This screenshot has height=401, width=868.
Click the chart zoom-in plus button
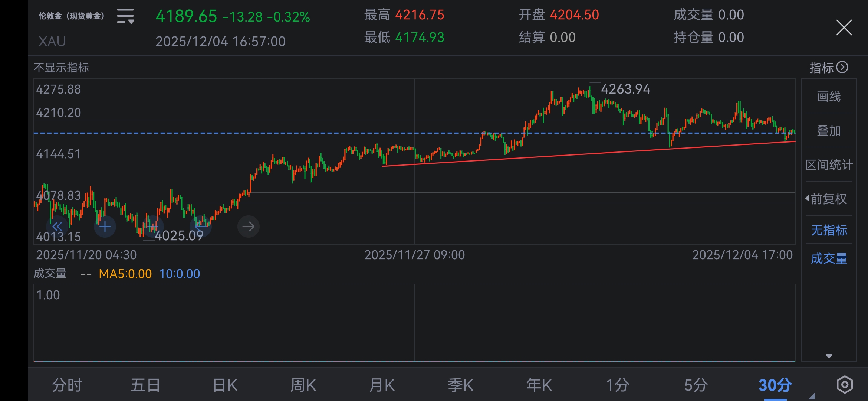pyautogui.click(x=105, y=226)
